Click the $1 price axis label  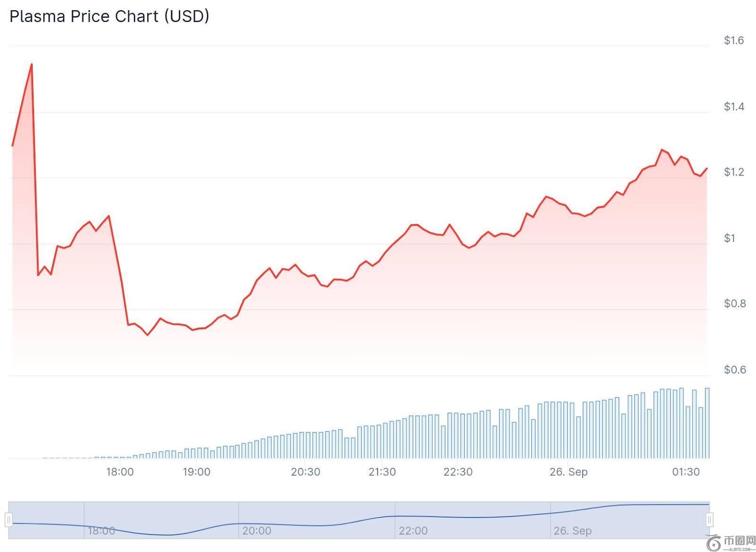(x=730, y=238)
